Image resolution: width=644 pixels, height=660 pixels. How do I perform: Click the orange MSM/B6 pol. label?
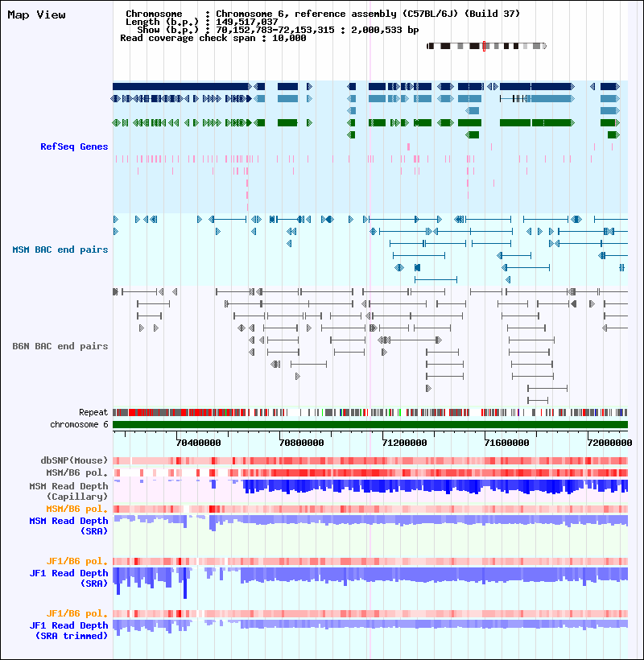[77, 509]
